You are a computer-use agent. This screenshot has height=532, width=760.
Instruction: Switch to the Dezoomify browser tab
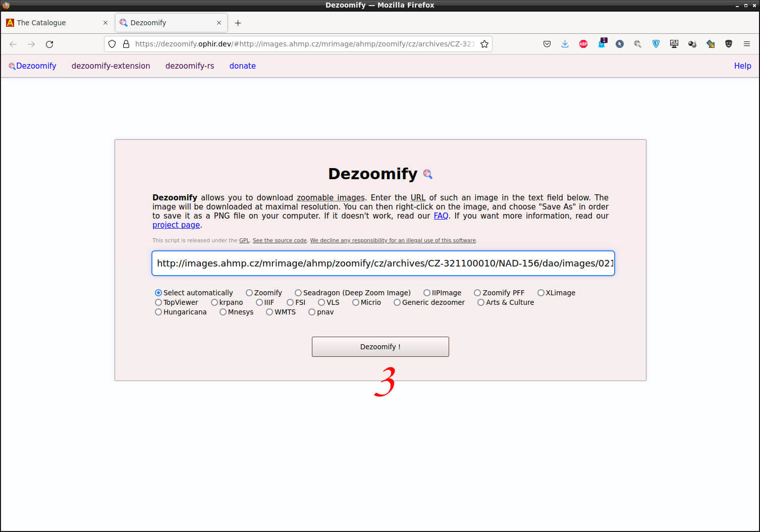point(171,23)
